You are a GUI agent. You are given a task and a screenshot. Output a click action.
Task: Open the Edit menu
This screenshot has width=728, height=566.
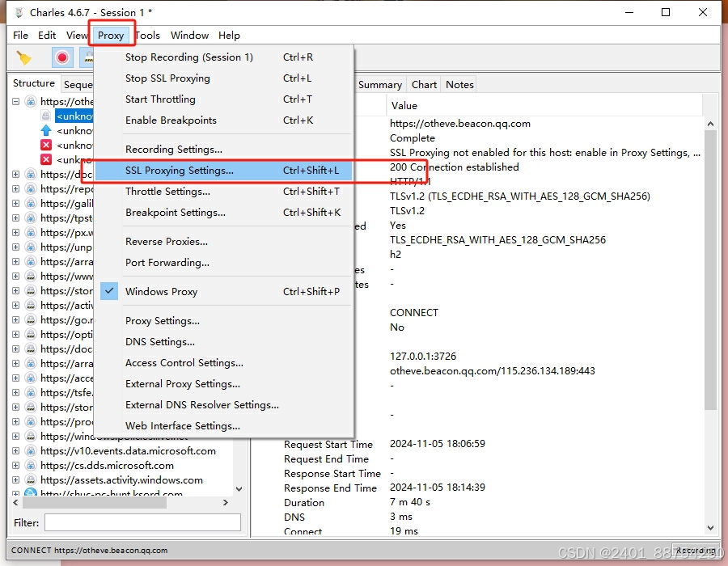[x=47, y=36]
